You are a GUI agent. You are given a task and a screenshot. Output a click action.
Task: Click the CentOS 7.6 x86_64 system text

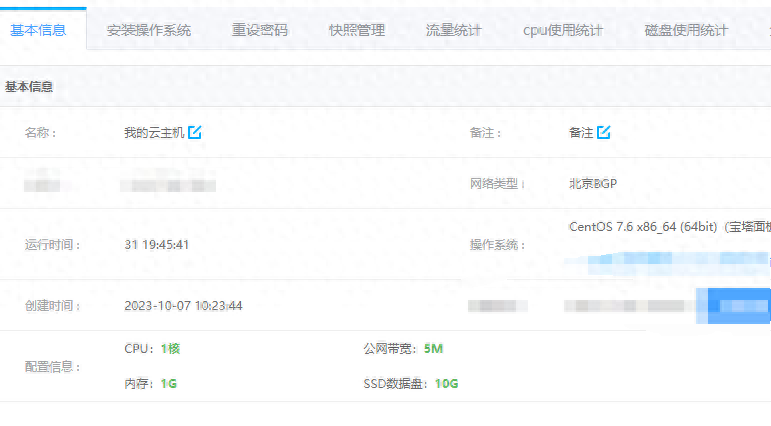[x=642, y=227]
